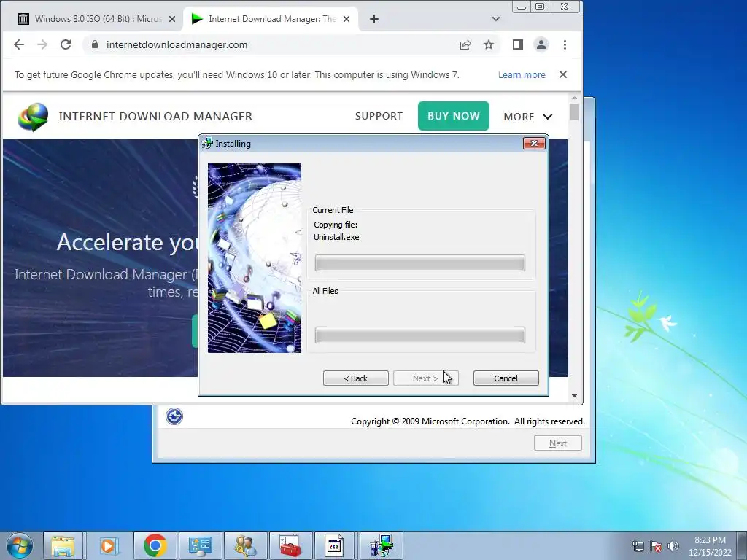
Task: Open Action Center flag icon
Action: (x=656, y=546)
